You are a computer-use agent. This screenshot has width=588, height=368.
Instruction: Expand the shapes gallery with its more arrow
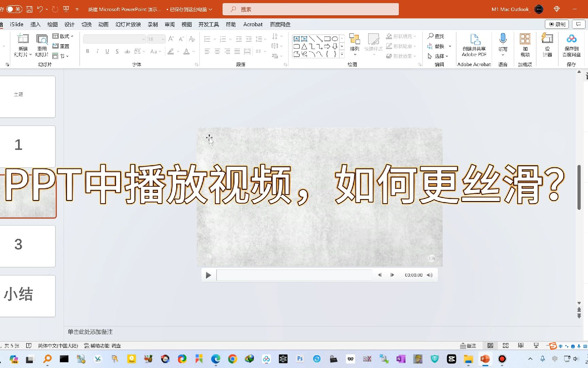point(341,54)
